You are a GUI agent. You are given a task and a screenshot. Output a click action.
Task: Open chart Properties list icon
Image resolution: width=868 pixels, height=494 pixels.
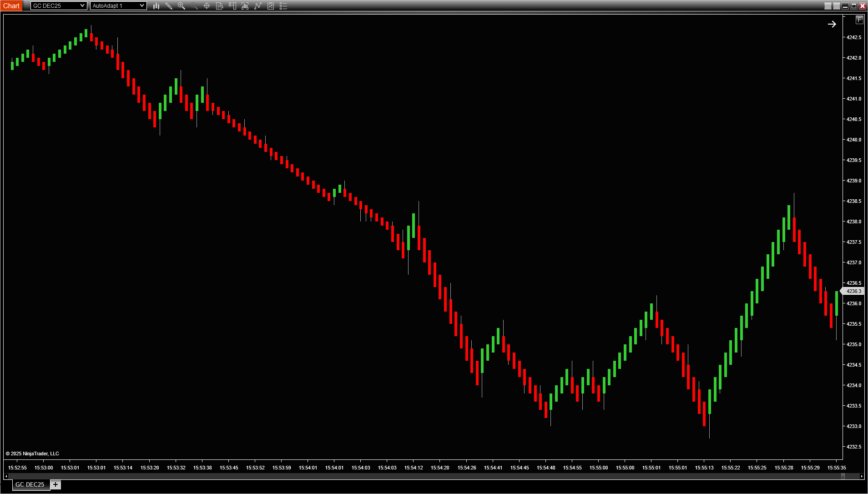point(283,6)
